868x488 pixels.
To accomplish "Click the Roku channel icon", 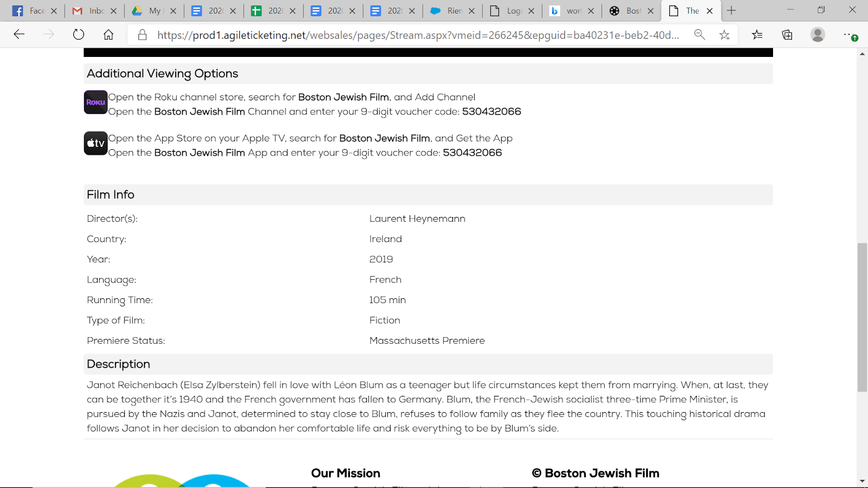I will (x=95, y=102).
